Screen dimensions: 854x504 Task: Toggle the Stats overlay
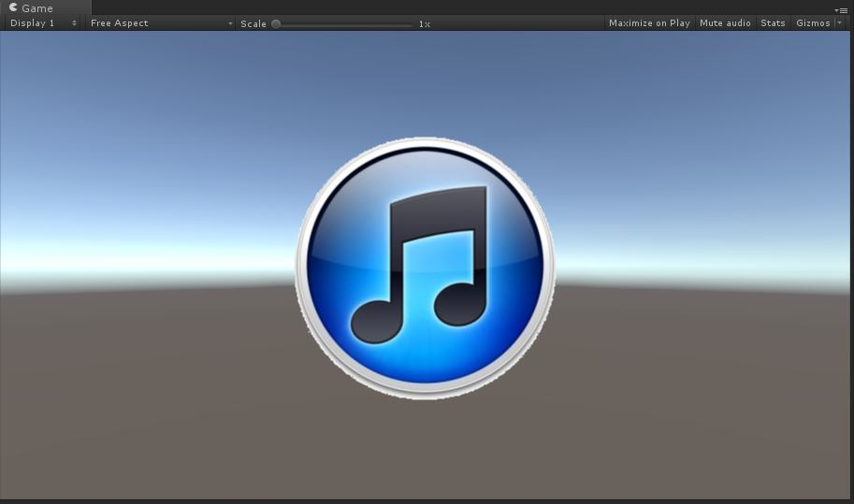(x=773, y=22)
